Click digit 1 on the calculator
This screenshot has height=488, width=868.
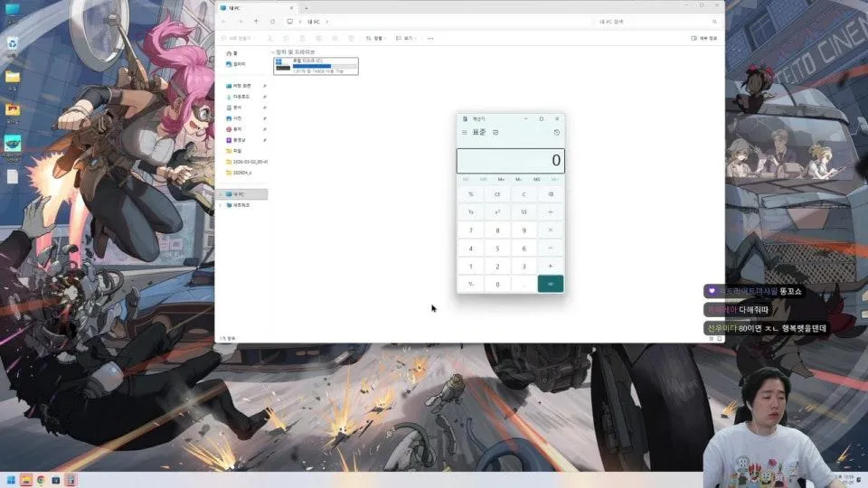pyautogui.click(x=470, y=266)
